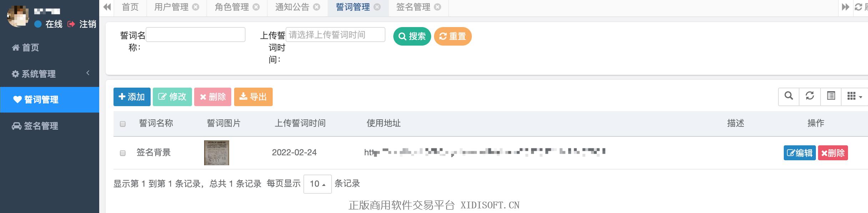868x213 pixels.
Task: Click the table search magnifier icon
Action: click(789, 96)
